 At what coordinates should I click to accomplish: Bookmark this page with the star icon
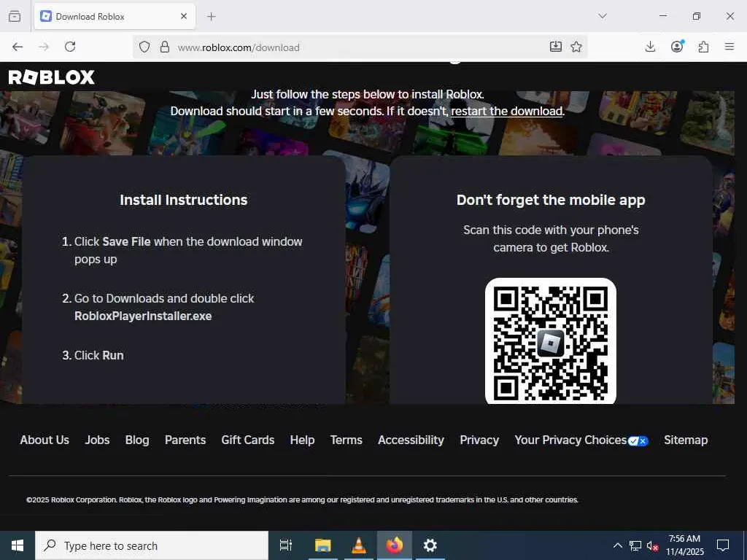click(x=576, y=47)
